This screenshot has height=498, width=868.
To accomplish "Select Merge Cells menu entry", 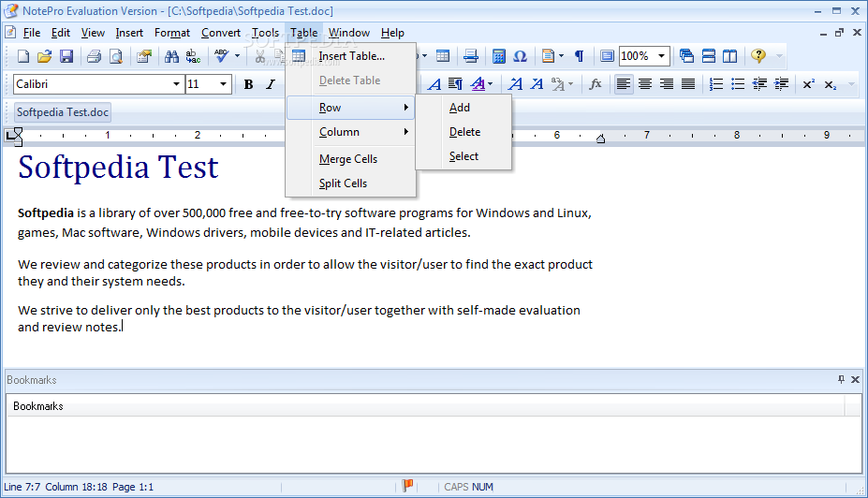I will click(350, 159).
